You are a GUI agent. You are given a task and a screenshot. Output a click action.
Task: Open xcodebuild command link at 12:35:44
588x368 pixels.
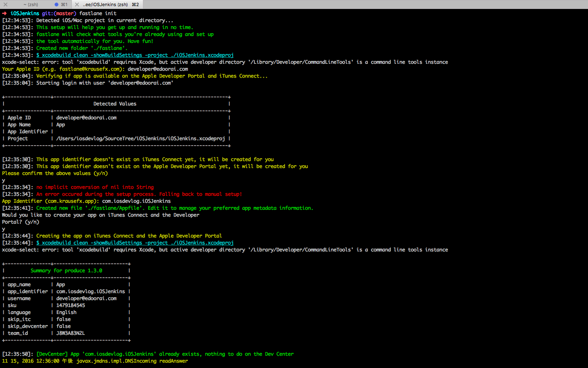pos(135,243)
